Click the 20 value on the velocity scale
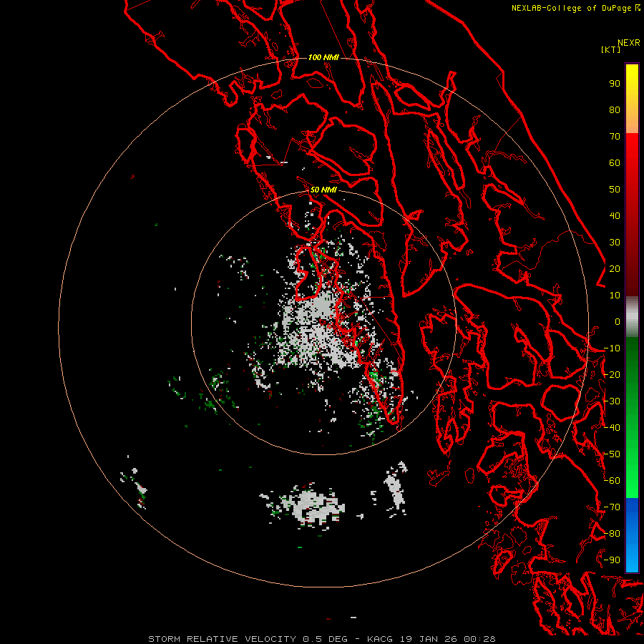Screen dimensions: 644x644 (615, 268)
